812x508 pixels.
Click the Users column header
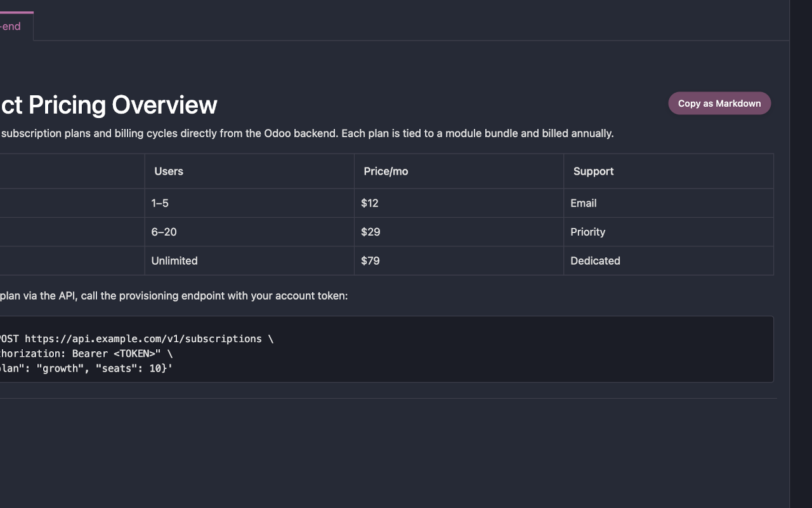[249, 171]
